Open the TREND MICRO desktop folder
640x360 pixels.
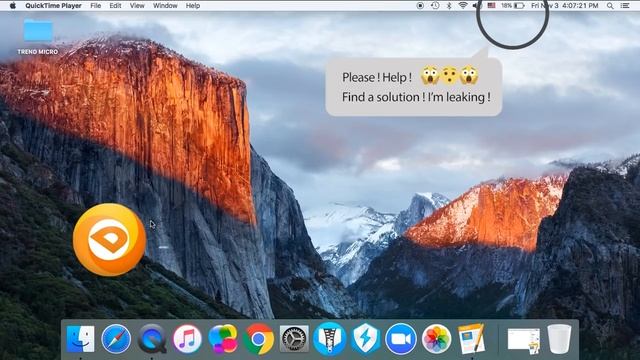[38, 36]
